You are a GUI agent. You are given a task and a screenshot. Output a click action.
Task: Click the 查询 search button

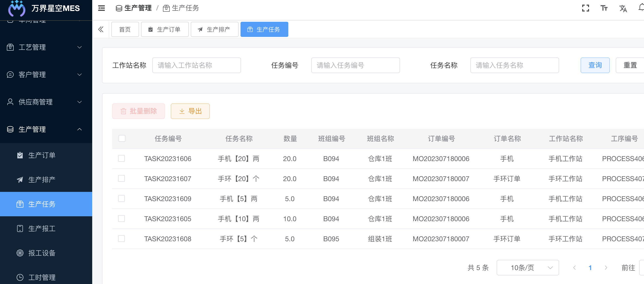[x=595, y=65]
